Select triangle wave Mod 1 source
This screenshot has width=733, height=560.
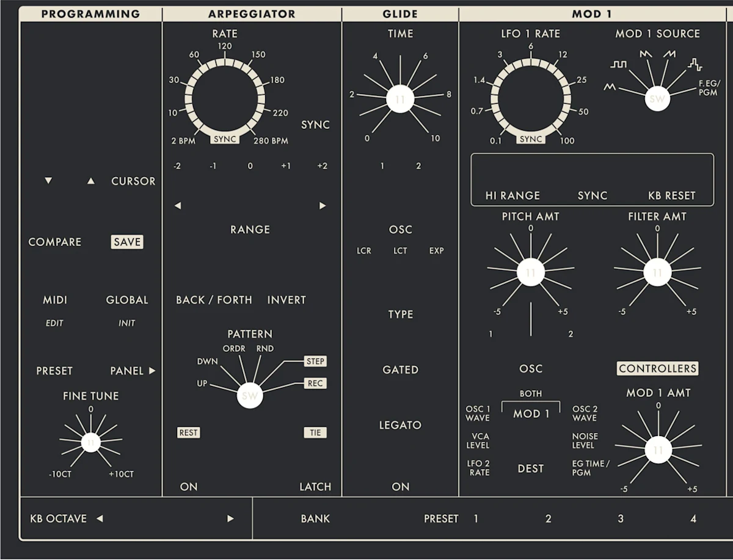[610, 87]
